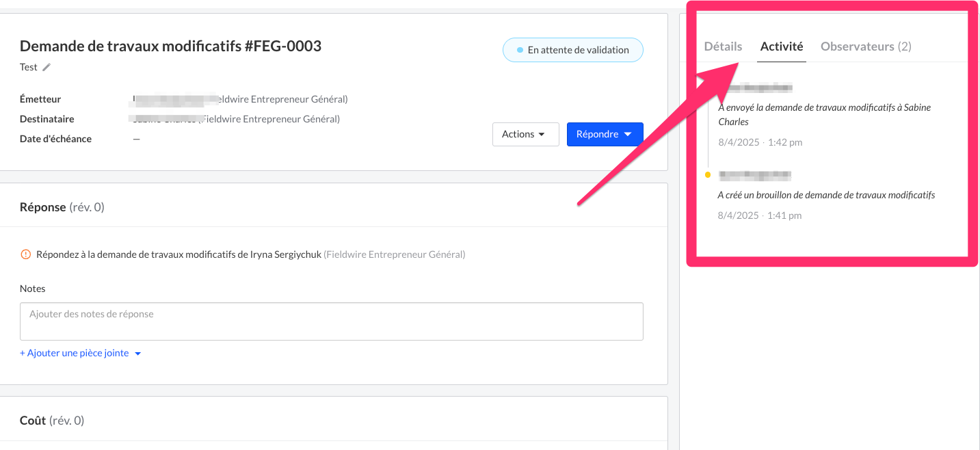Click the Réponse (rév. 0) section header
The height and width of the screenshot is (450, 980).
click(x=62, y=207)
